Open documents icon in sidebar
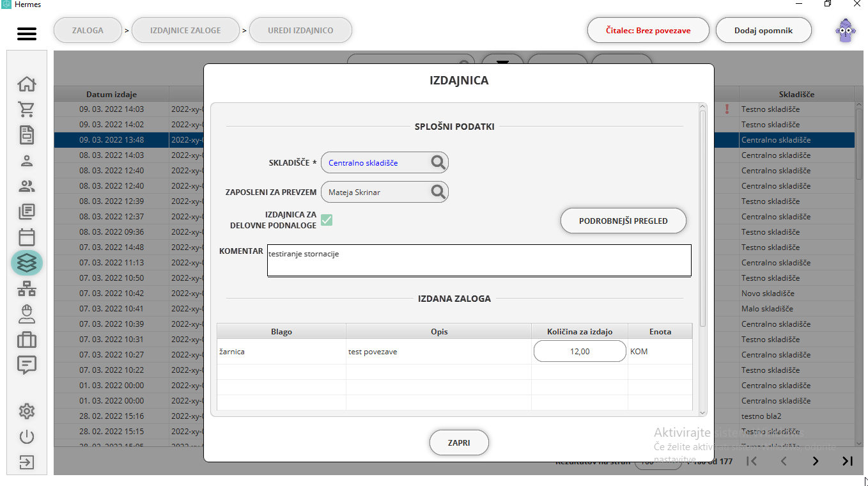 click(27, 135)
